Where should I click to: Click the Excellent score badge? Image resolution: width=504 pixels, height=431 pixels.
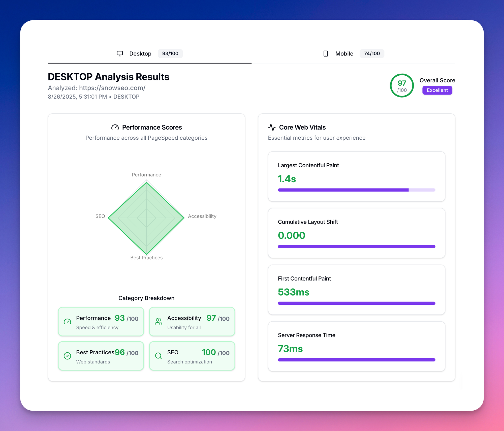437,90
